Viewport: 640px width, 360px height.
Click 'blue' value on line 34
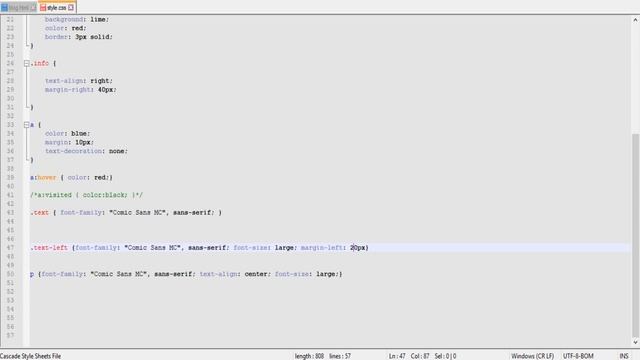(x=79, y=133)
